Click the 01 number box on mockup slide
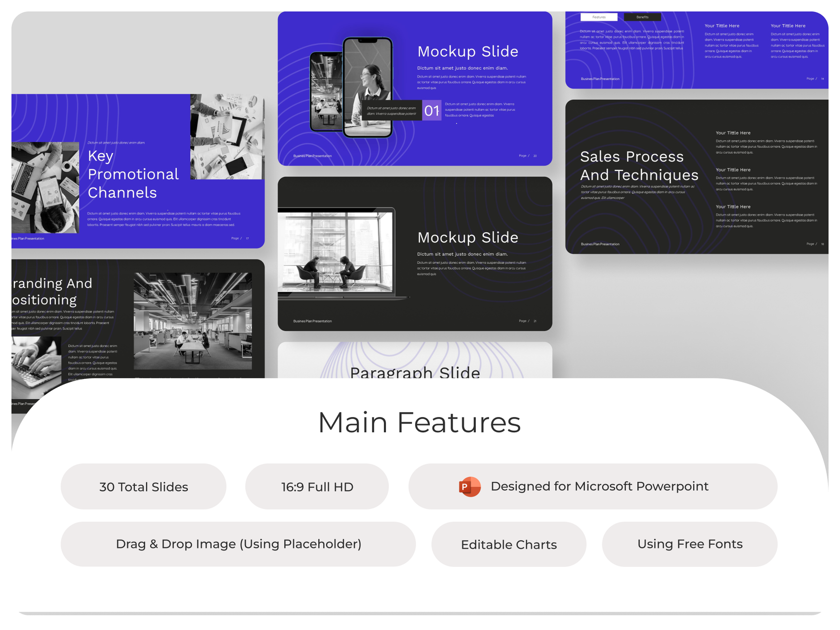 [x=431, y=110]
